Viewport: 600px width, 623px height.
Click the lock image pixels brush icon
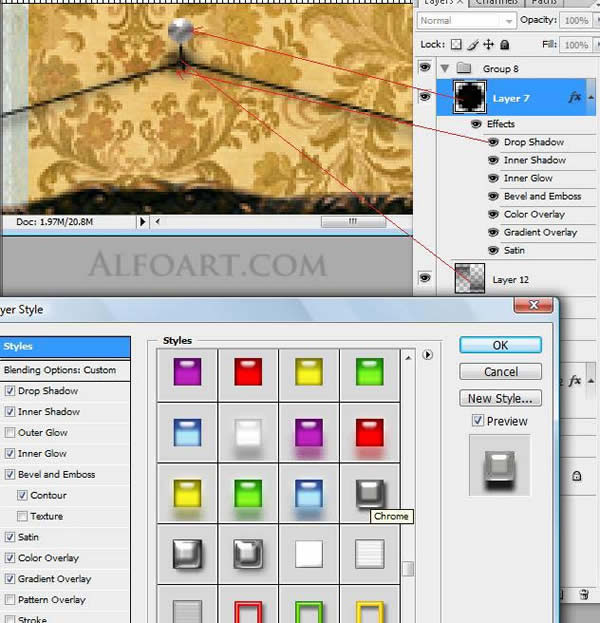[x=472, y=45]
